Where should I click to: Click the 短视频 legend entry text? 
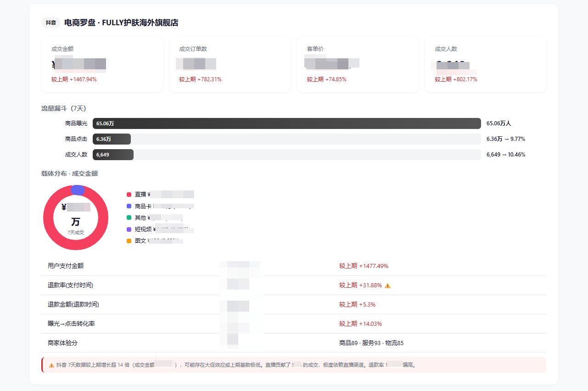(164, 229)
